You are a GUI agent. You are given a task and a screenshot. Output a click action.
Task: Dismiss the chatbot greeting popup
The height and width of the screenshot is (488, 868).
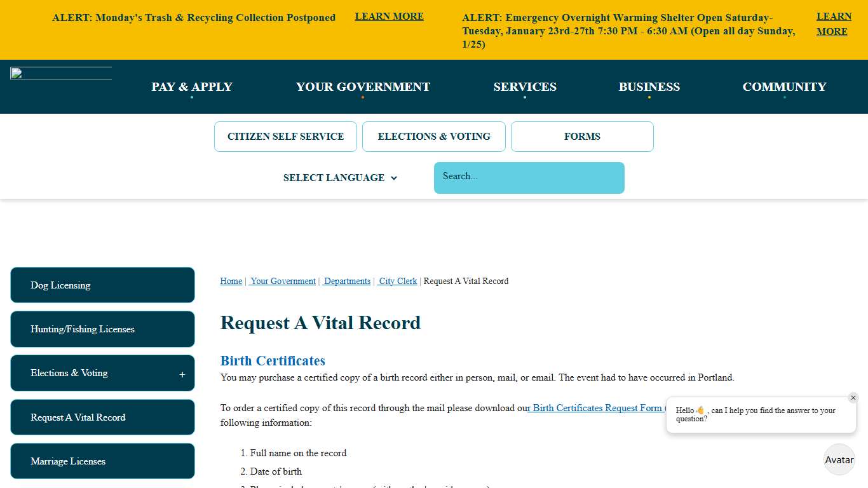[853, 397]
